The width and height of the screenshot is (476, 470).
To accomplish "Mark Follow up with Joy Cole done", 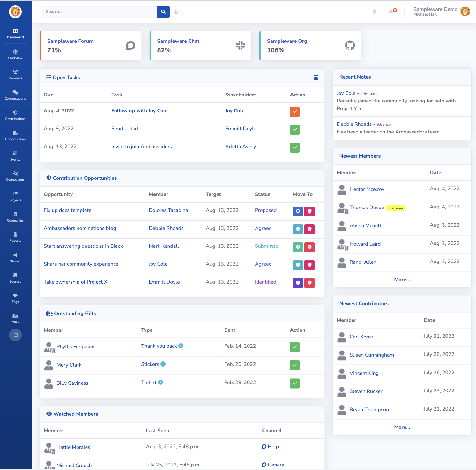I will (295, 112).
